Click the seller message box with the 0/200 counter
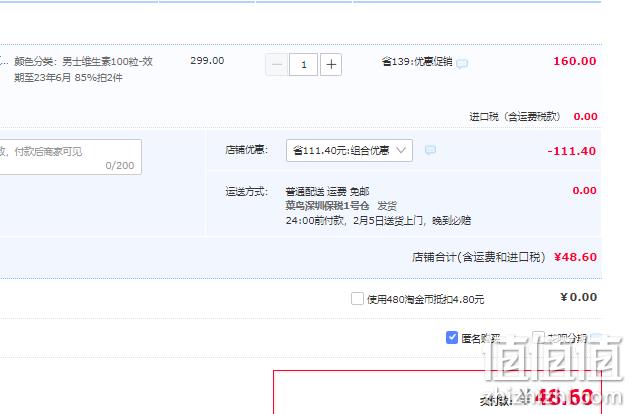This screenshot has width=632, height=414. (x=70, y=157)
